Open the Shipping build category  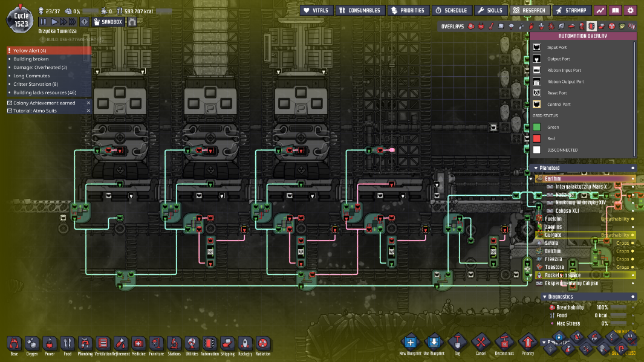click(227, 346)
